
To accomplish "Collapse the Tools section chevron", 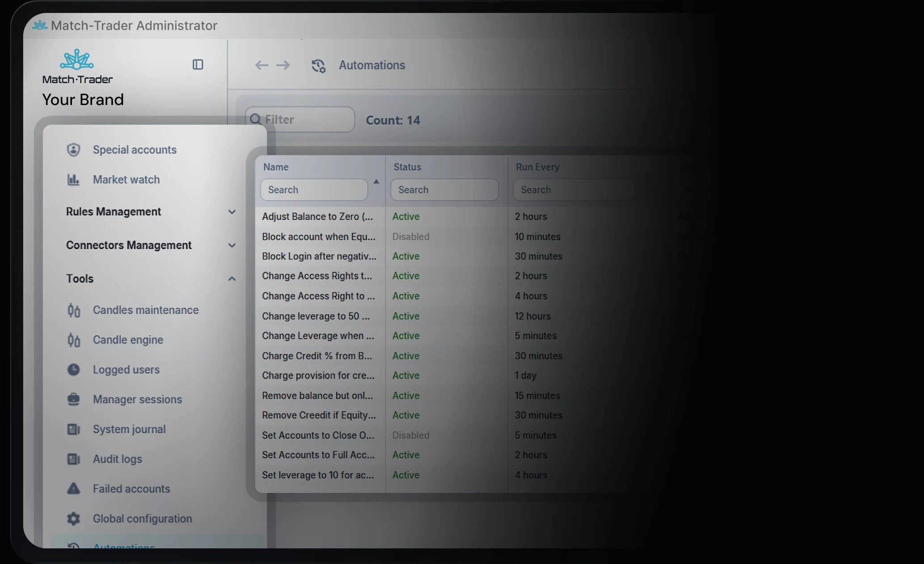I will click(232, 279).
